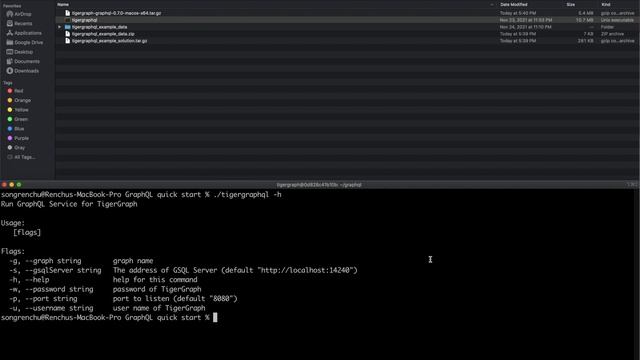Open Applications in the Finder sidebar
The image size is (640, 360).
24,33
